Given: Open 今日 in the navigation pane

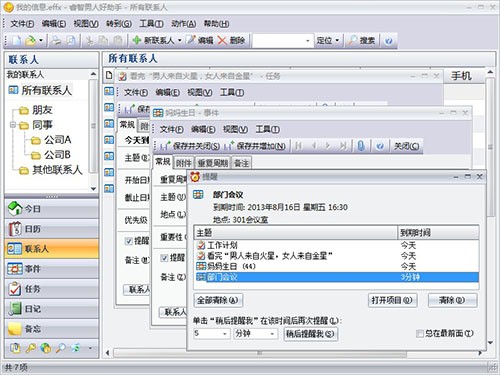Looking at the screenshot, I should pos(52,209).
